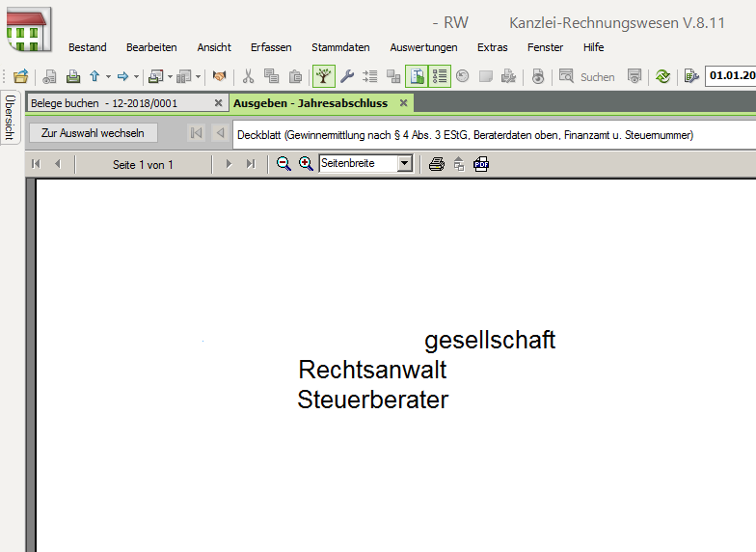The image size is (756, 552).
Task: Click the Zur Auswahl wechseln button
Action: click(93, 133)
